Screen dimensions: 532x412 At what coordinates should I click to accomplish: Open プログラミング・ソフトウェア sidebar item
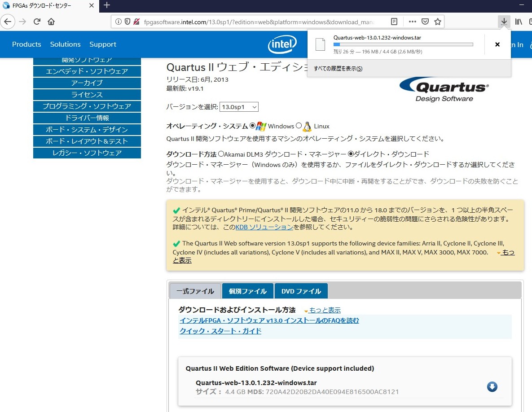(87, 106)
